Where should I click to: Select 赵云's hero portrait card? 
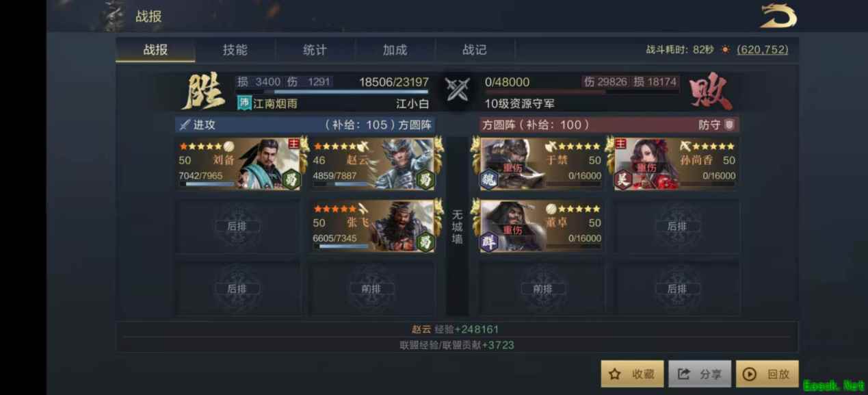(373, 164)
